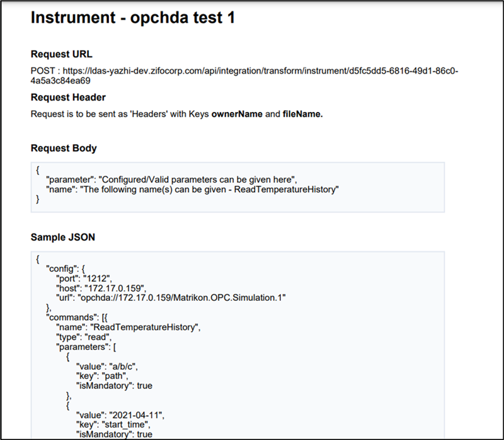Image resolution: width=504 pixels, height=440 pixels.
Task: Click the Request Header heading
Action: pyautogui.click(x=68, y=98)
